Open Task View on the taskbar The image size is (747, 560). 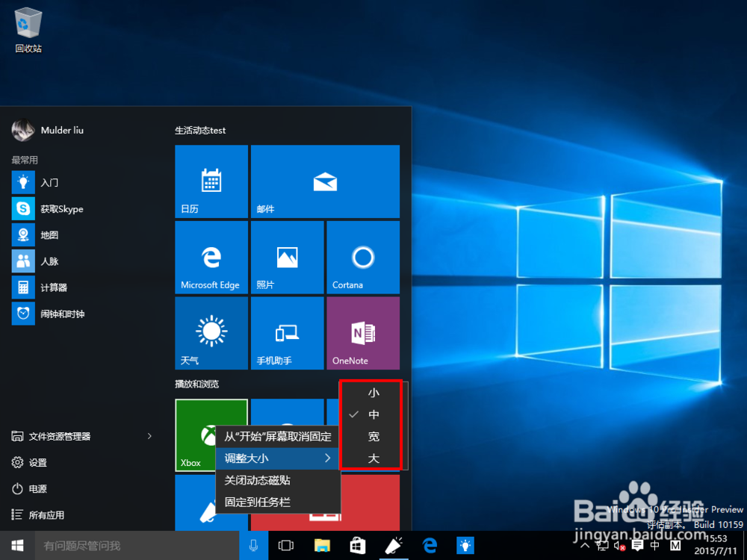click(x=286, y=545)
